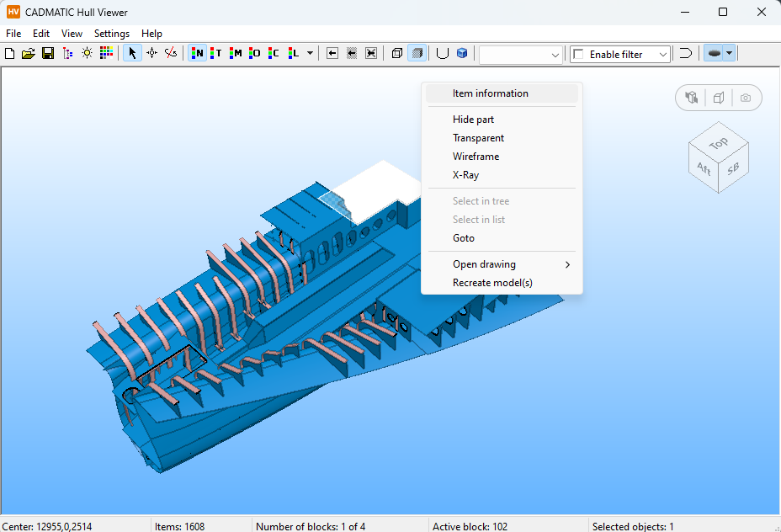Toggle the shaded view mode button
The height and width of the screenshot is (532, 781).
click(x=417, y=53)
